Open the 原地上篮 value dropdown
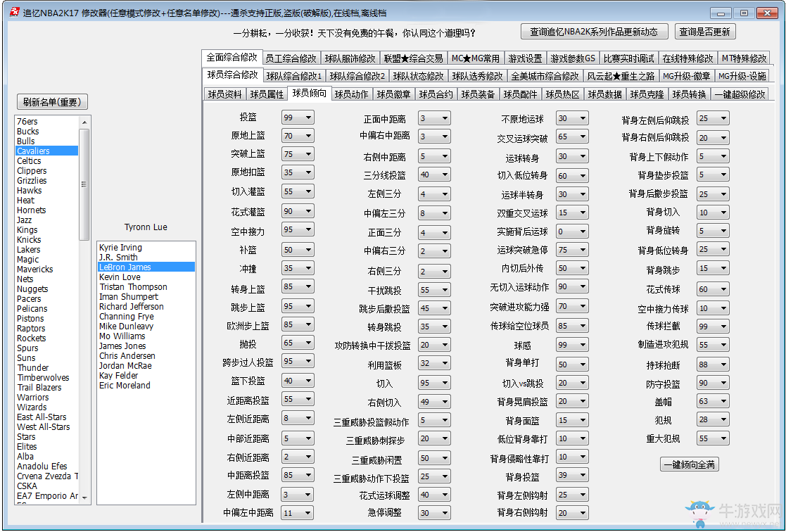786x532 pixels. (x=298, y=136)
